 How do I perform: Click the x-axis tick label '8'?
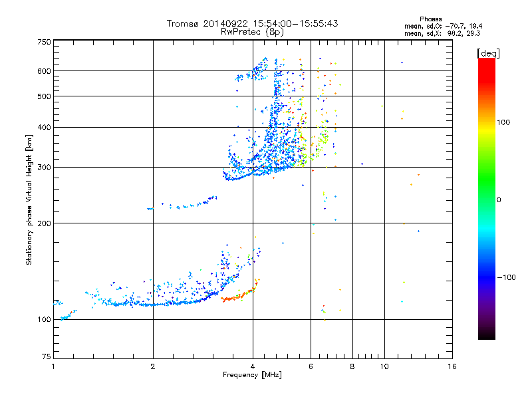click(352, 366)
